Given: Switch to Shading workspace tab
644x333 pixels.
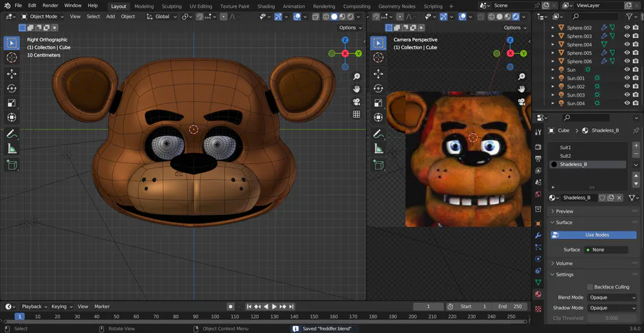Looking at the screenshot, I should tap(265, 6).
